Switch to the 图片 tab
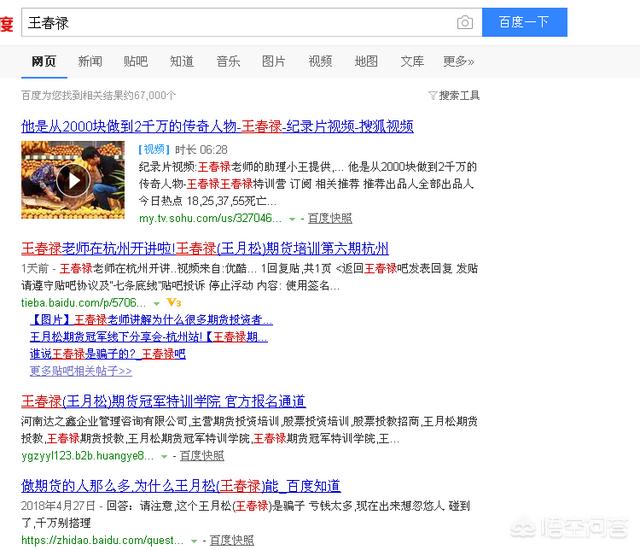Image resolution: width=640 pixels, height=550 pixels. point(273,62)
